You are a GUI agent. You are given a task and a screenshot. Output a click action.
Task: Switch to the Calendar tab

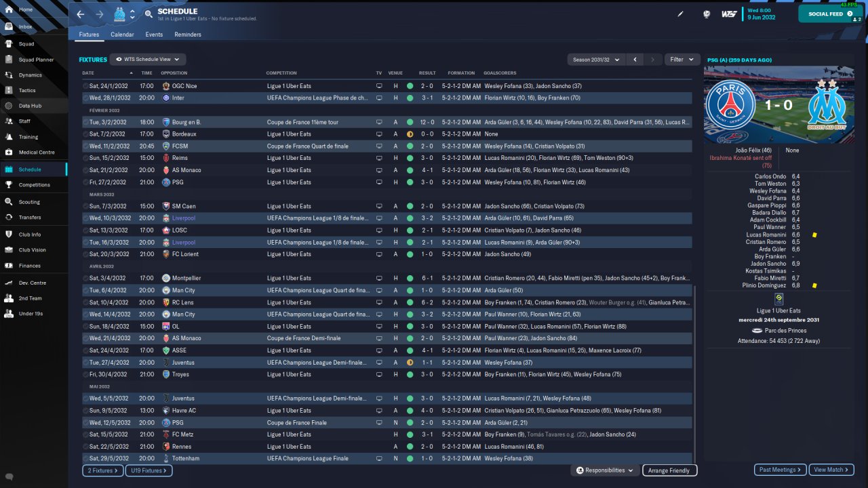point(122,35)
